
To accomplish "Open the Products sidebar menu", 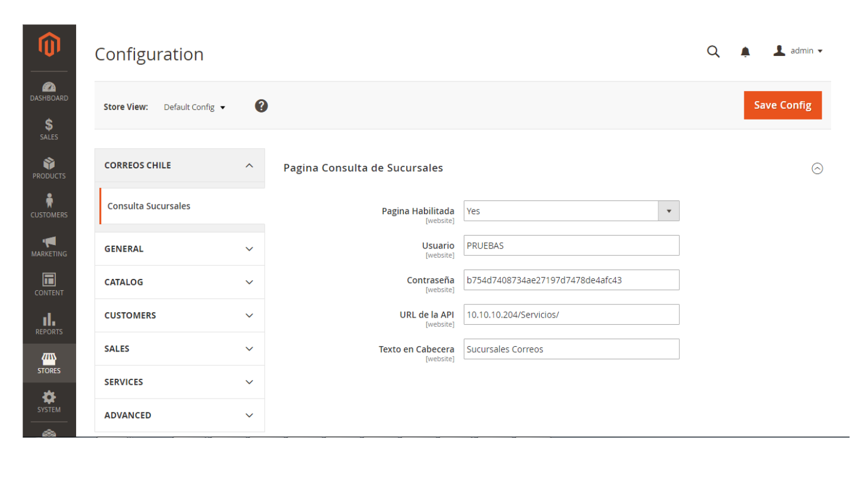I will click(x=49, y=168).
